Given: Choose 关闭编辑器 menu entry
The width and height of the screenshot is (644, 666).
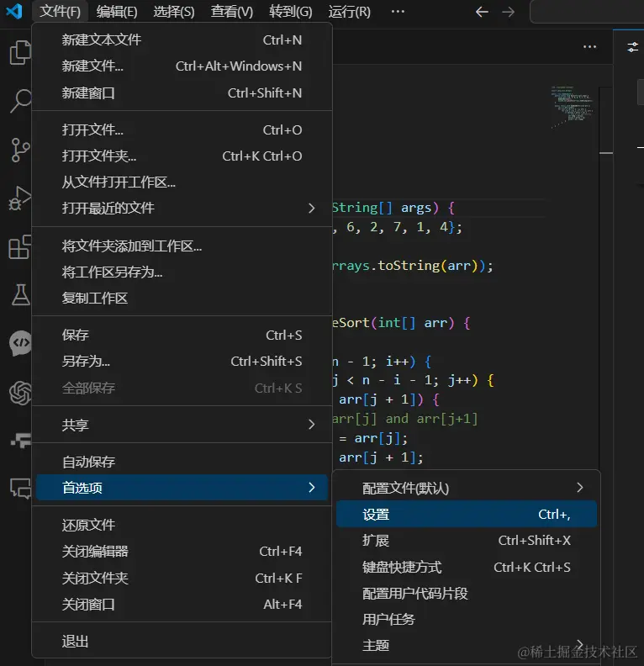Looking at the screenshot, I should (182, 552).
